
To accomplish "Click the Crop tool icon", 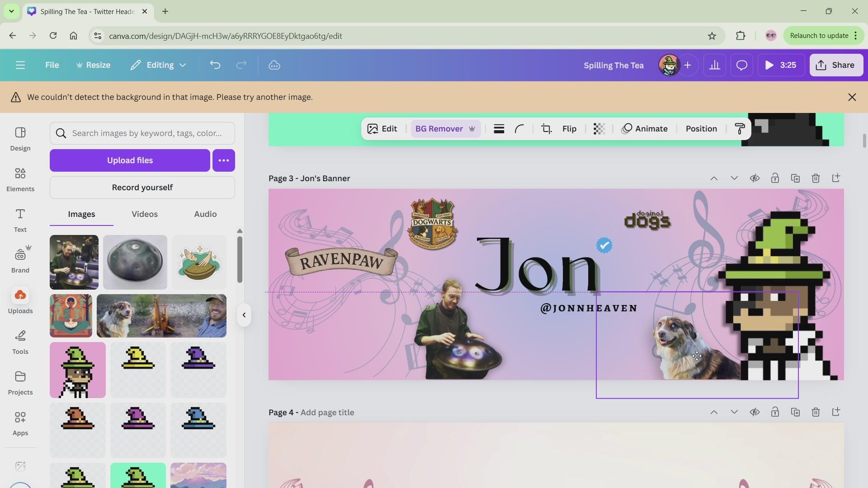I will (x=547, y=129).
